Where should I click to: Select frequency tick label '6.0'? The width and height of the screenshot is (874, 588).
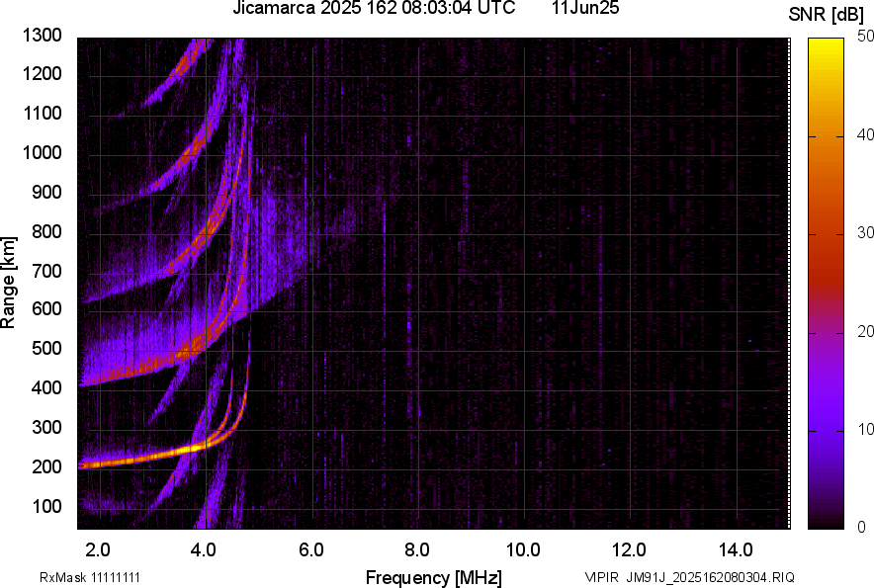311,550
